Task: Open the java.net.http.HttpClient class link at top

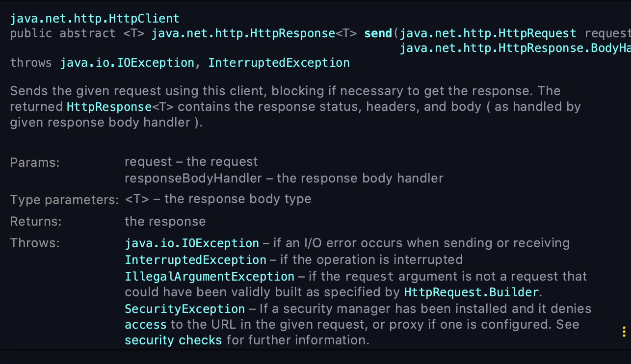Action: (95, 19)
